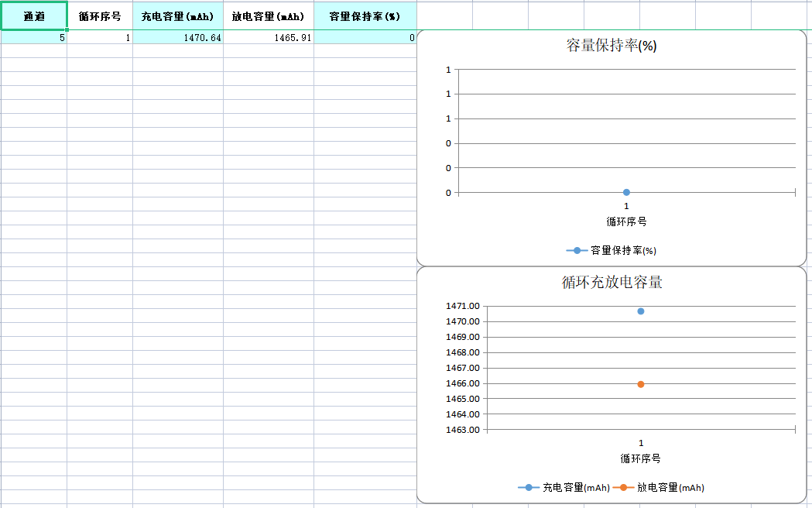Select the blue data point in the 容量保持率 chart
Screen dimensions: 812x508
pyautogui.click(x=626, y=192)
